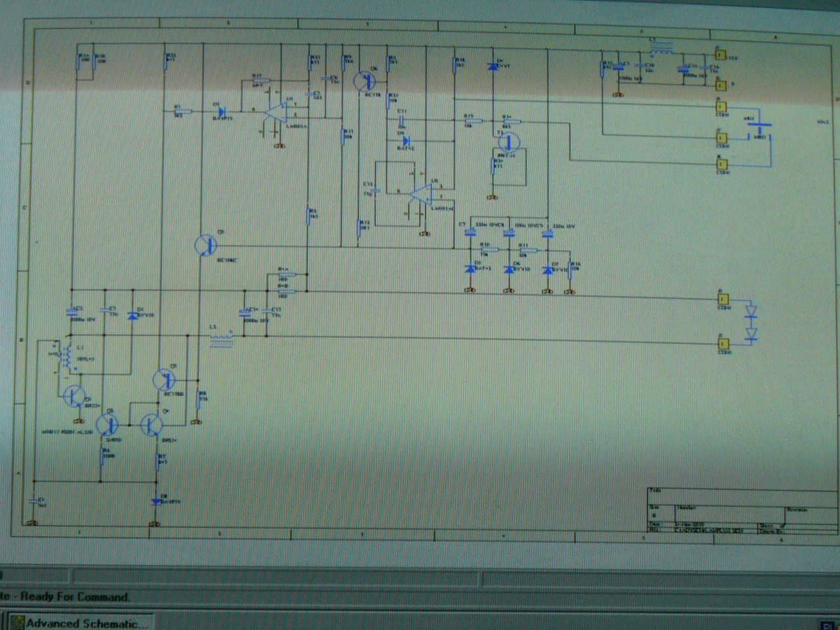Viewport: 840px width, 630px height.
Task: Select the upper op-amp symbol beside resistor R17
Action: click(275, 112)
